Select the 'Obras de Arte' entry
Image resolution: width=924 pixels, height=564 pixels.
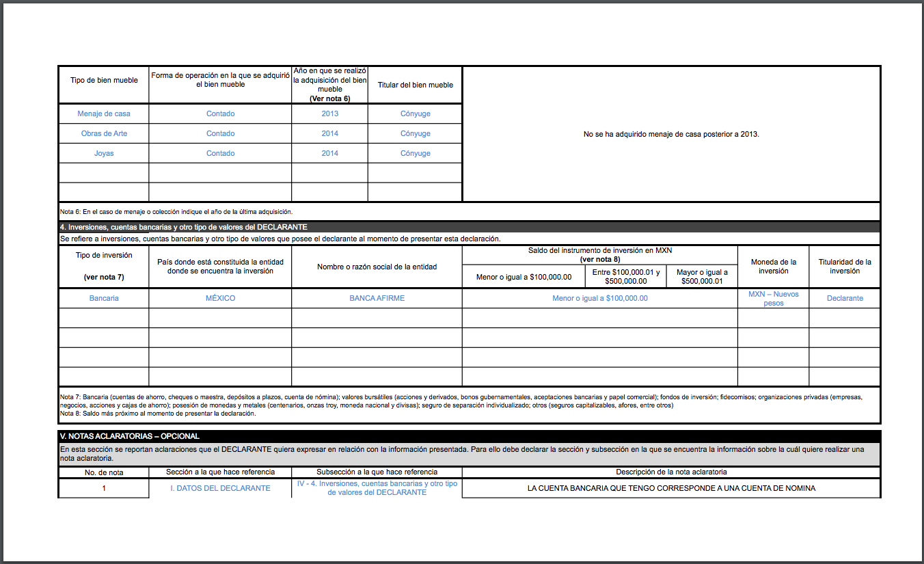[104, 133]
